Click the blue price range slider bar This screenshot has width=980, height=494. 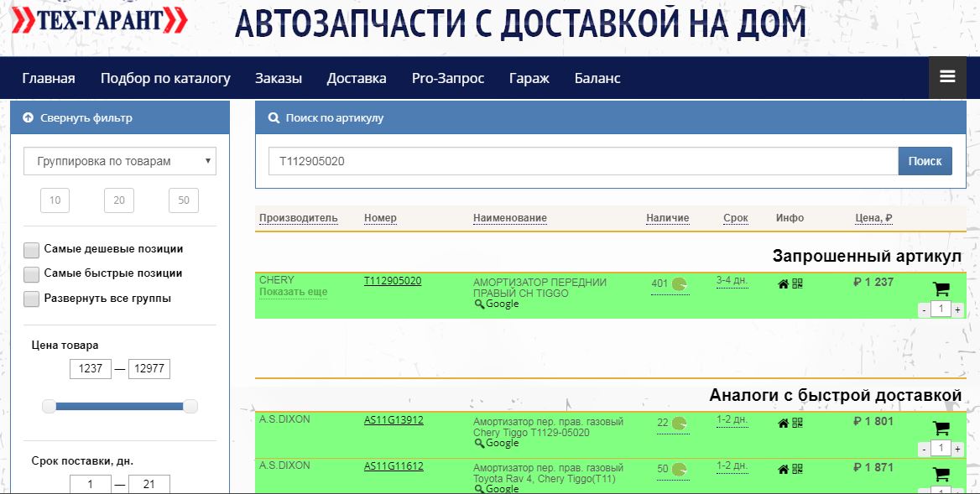pos(120,407)
